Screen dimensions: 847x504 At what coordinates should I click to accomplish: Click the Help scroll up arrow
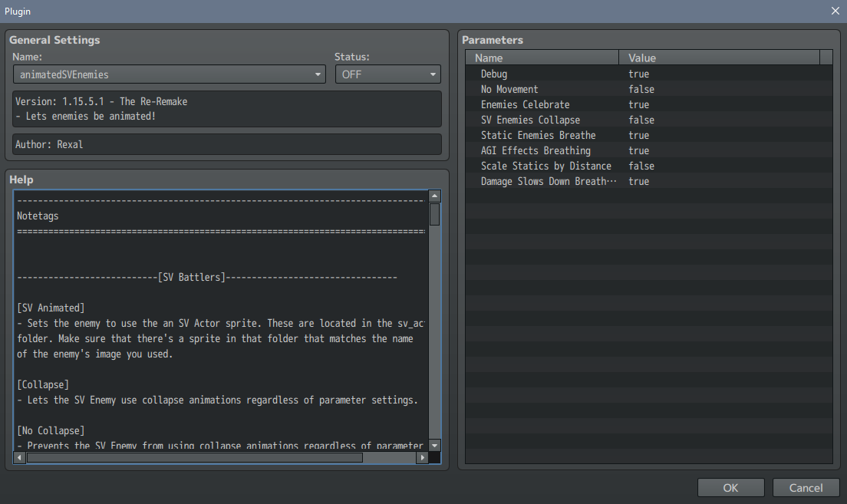[434, 196]
